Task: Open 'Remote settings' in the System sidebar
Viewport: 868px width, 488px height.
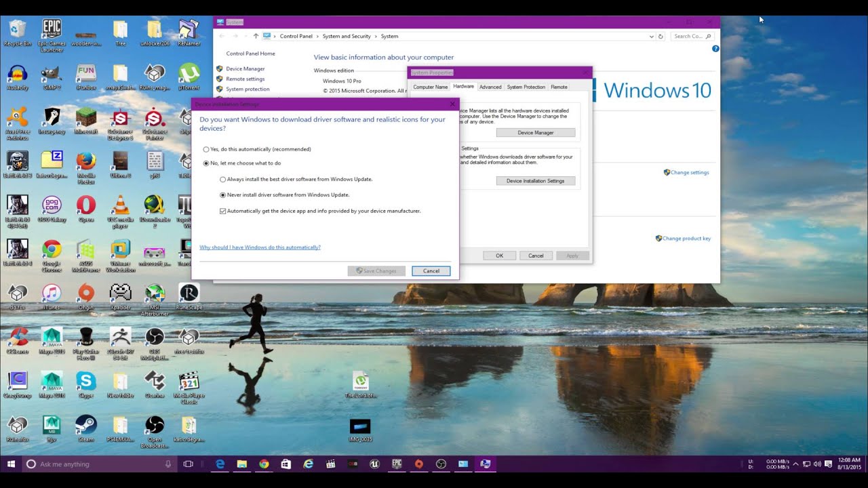Action: point(245,79)
